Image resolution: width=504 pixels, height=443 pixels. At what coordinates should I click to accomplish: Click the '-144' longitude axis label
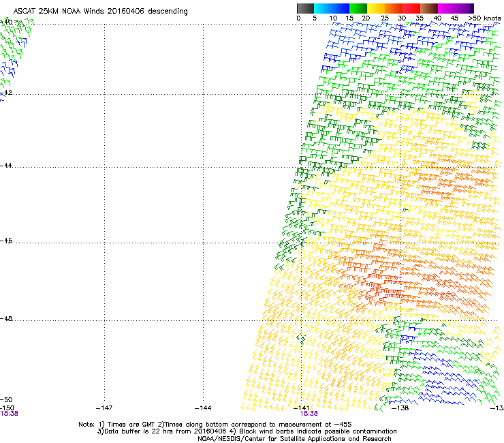(x=203, y=408)
